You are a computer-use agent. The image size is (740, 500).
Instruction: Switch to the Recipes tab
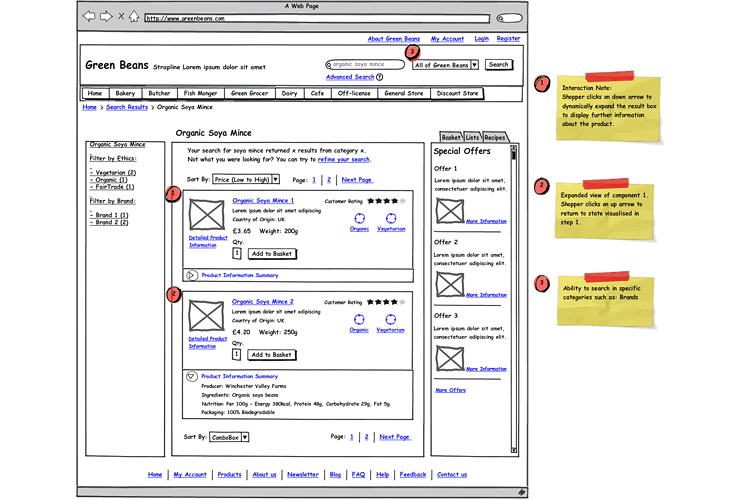click(495, 137)
